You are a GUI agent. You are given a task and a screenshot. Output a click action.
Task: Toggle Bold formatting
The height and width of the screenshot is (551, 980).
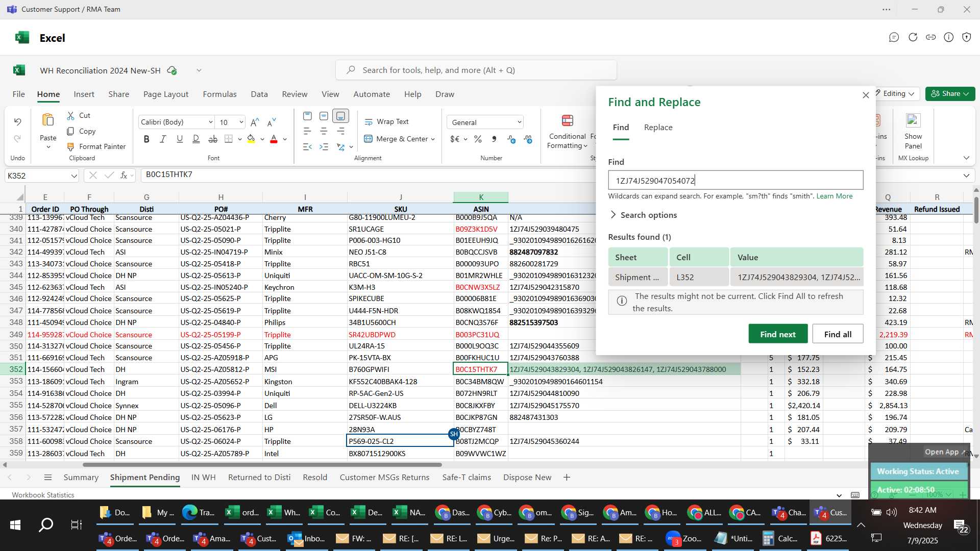[146, 139]
